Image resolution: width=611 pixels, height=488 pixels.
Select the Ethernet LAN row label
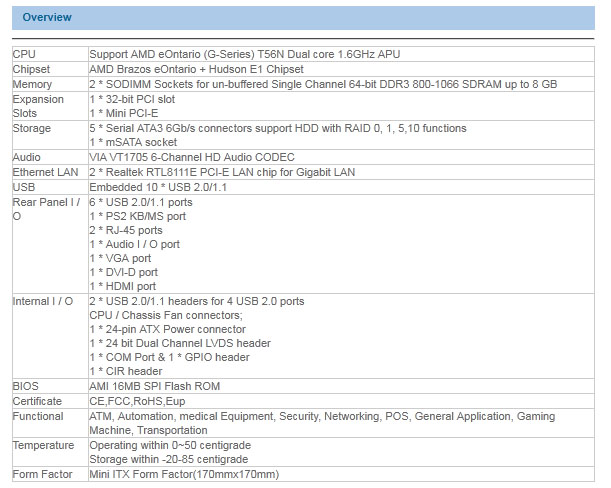(x=46, y=173)
